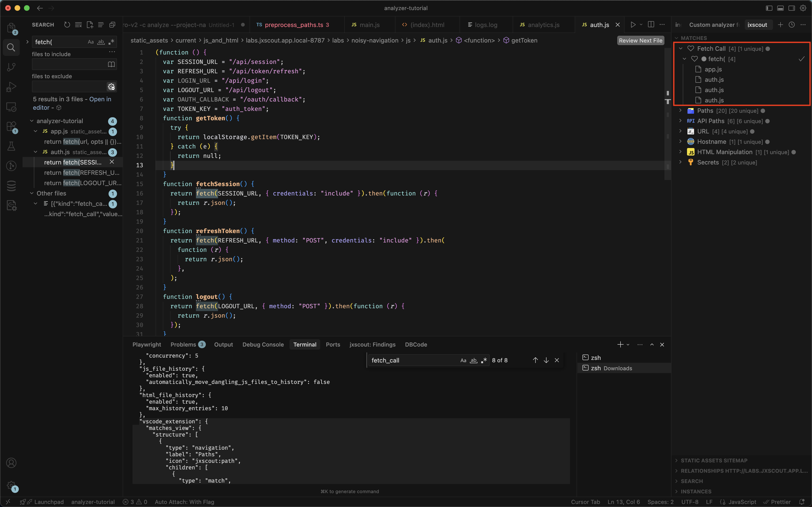Collapse app.js search result group

35,131
